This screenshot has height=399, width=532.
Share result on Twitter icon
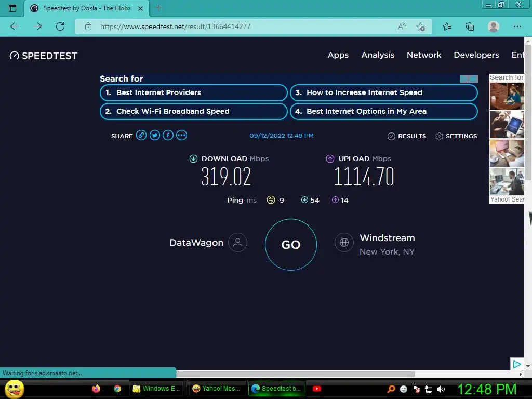(x=155, y=136)
